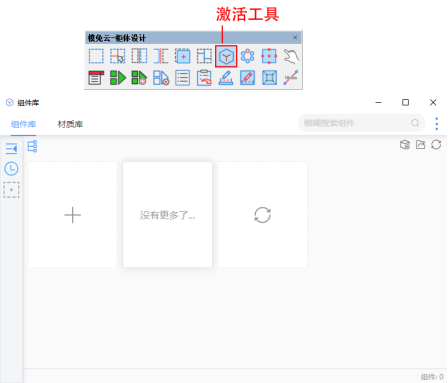Click the dashed square with cursor tool
The image size is (448, 383).
click(118, 56)
